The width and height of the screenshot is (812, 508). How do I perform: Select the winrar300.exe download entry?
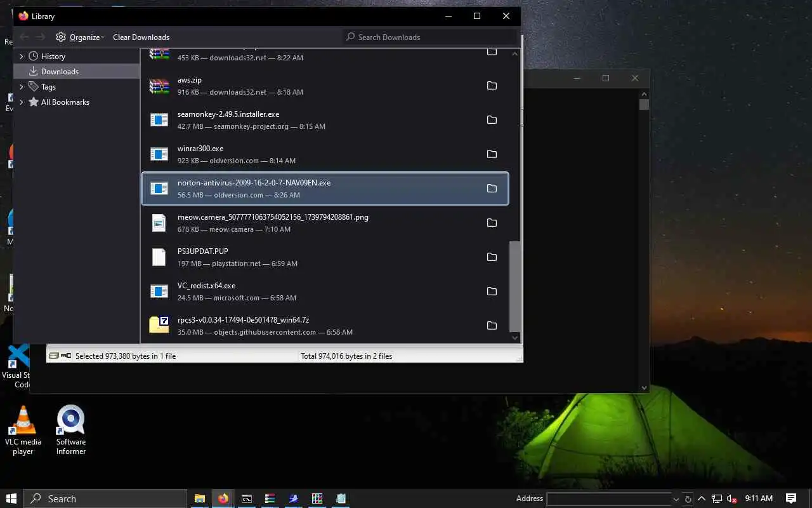click(325, 154)
